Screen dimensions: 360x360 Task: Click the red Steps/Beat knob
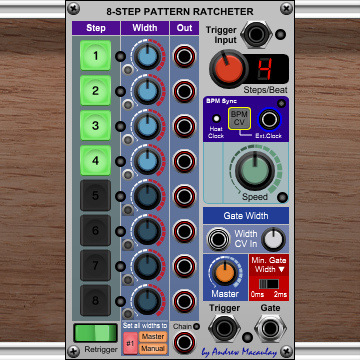(x=229, y=69)
